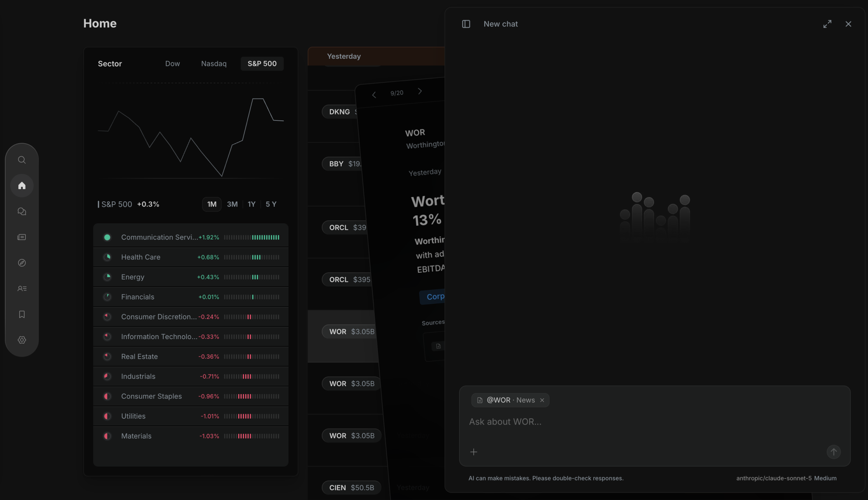Set chart range to 1M
The height and width of the screenshot is (500, 868).
(x=212, y=204)
